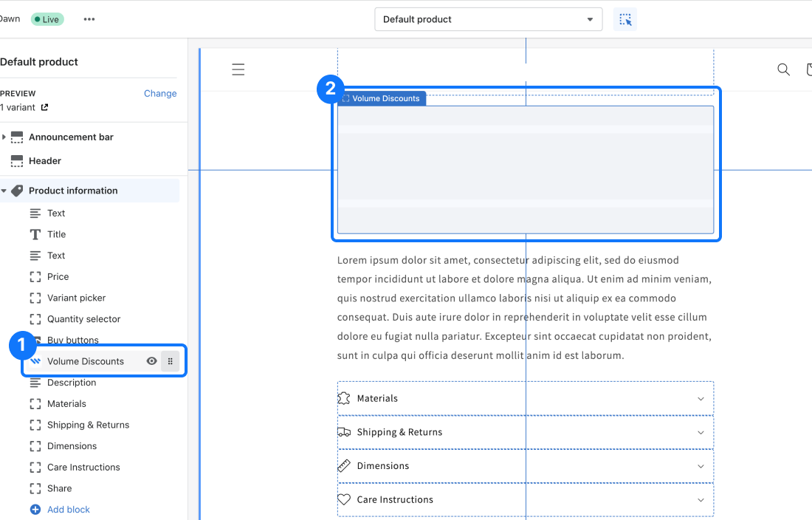Click the hamburger menu icon in preview
This screenshot has width=812, height=520.
[238, 69]
